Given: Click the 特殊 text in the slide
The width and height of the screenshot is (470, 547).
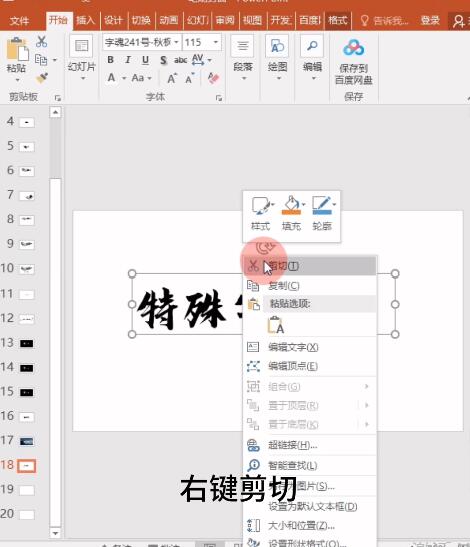Looking at the screenshot, I should point(181,309).
